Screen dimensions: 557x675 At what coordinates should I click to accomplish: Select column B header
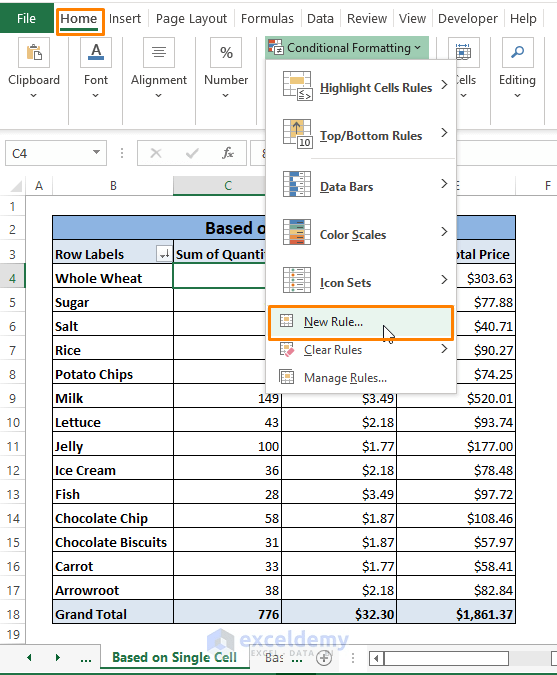(113, 186)
